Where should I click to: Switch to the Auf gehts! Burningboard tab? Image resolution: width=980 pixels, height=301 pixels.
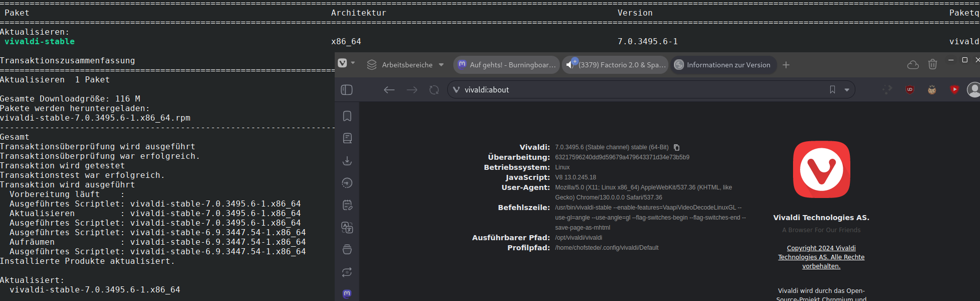click(507, 65)
